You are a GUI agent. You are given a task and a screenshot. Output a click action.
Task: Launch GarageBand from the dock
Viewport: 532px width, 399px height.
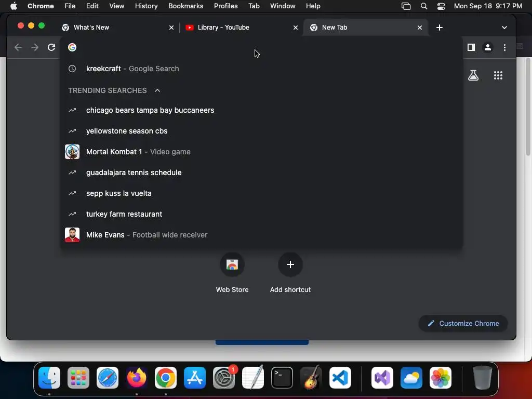[x=311, y=378]
